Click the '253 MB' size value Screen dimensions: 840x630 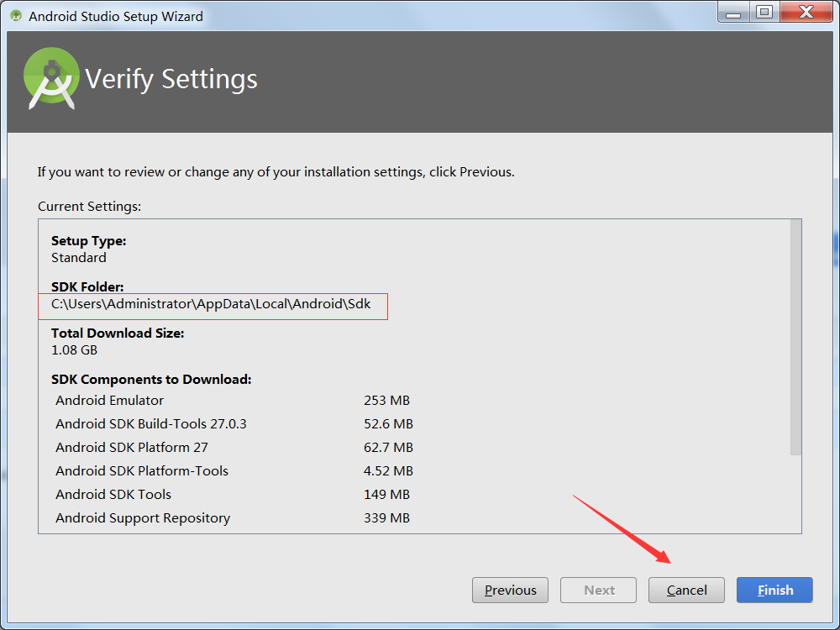coord(386,400)
